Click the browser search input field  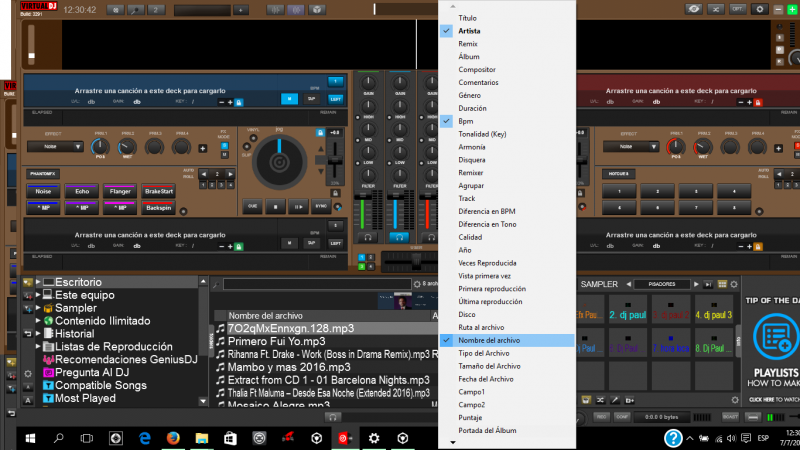point(317,284)
